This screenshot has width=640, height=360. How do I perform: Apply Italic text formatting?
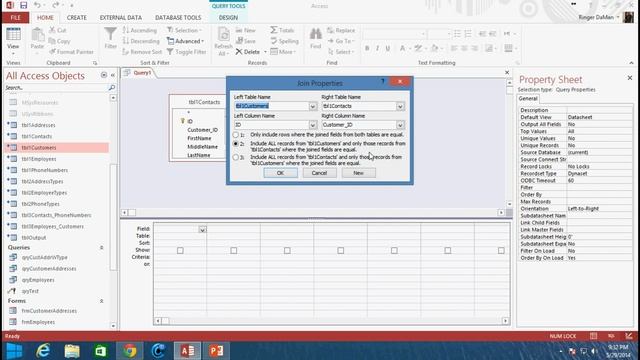click(377, 48)
